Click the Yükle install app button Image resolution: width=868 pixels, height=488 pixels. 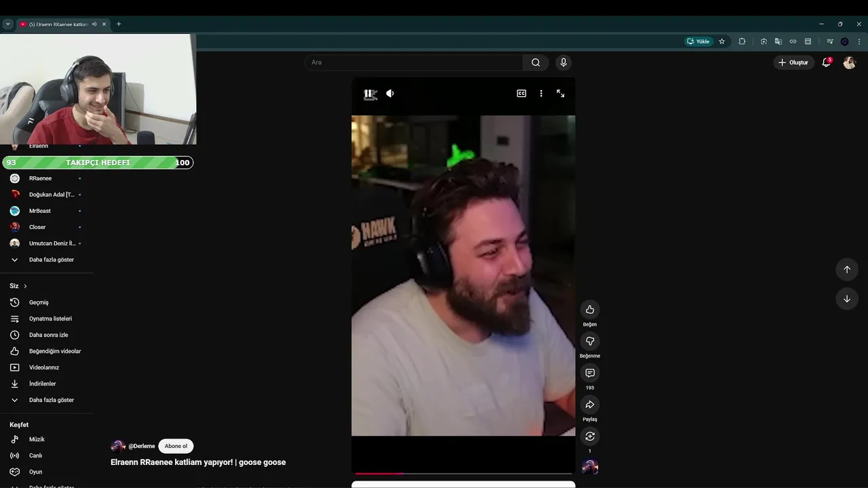(x=698, y=41)
